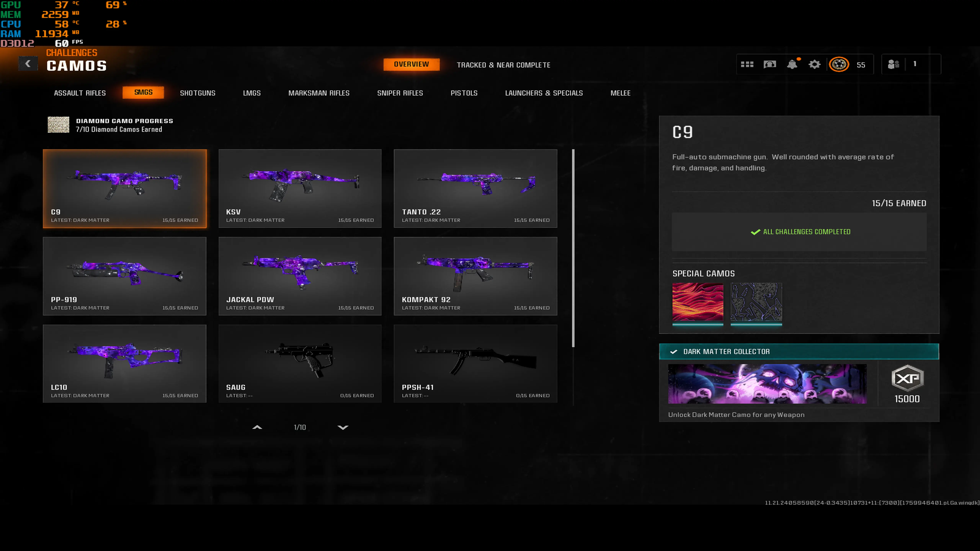Select the Tracked & Near Complete view
980x551 pixels.
point(503,65)
